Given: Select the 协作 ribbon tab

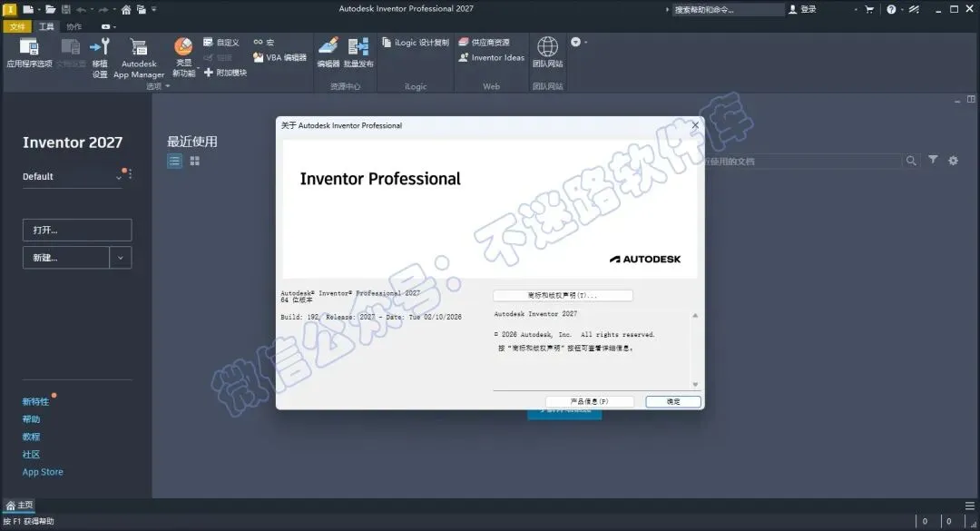Looking at the screenshot, I should [x=74, y=27].
